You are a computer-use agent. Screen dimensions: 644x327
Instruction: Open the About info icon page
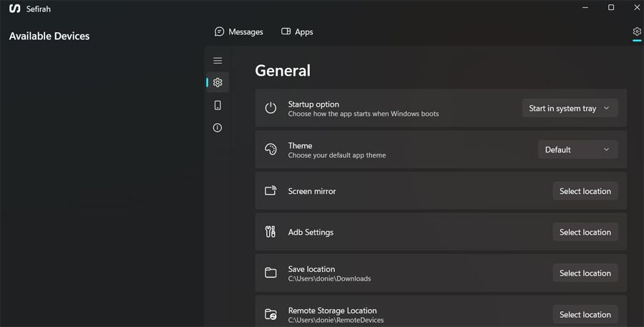coord(218,128)
